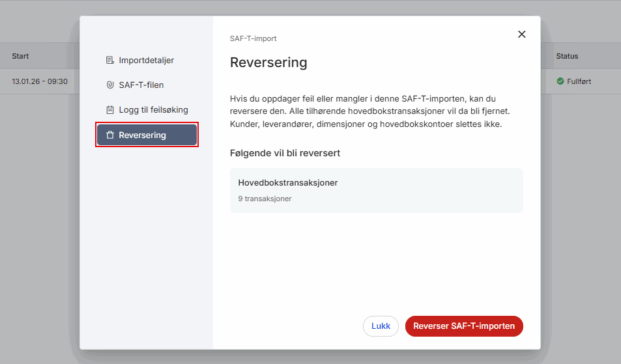
Task: Close the SAF-T-import dialog with X
Action: pos(521,35)
